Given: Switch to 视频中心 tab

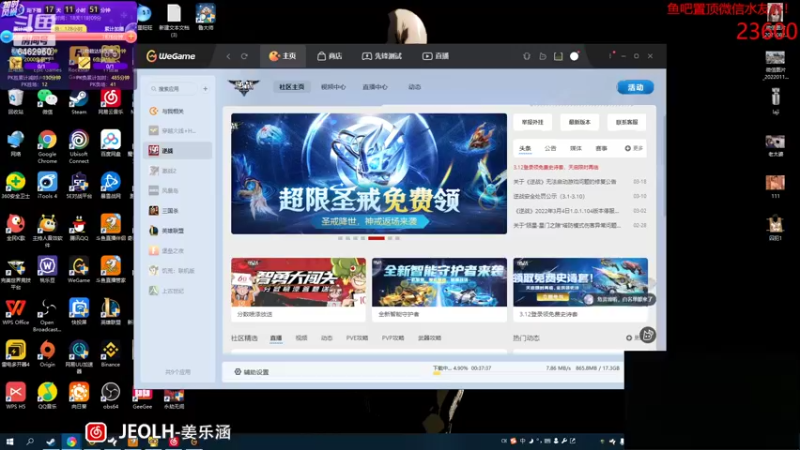Looking at the screenshot, I should 333,87.
